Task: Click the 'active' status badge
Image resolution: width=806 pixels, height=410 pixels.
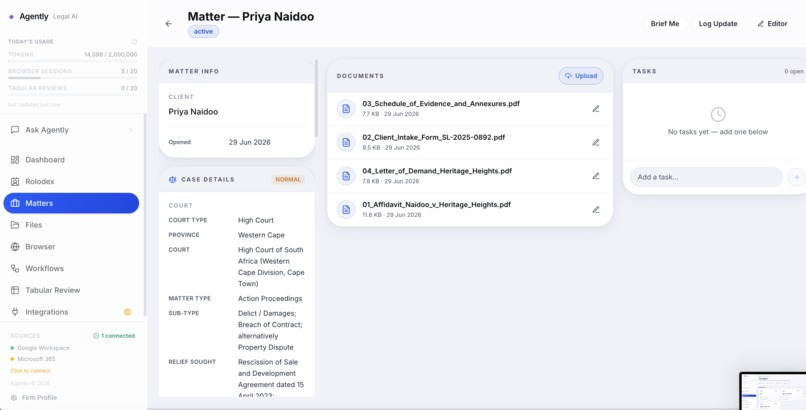Action: (203, 32)
